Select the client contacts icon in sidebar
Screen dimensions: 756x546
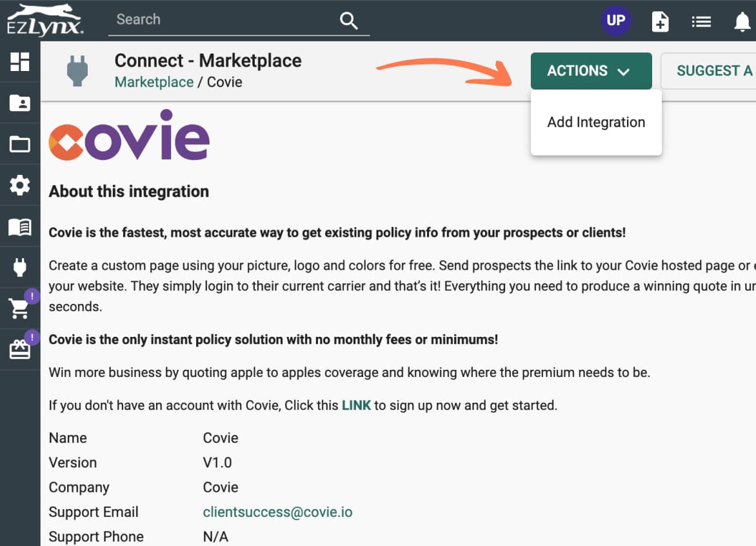pos(20,103)
